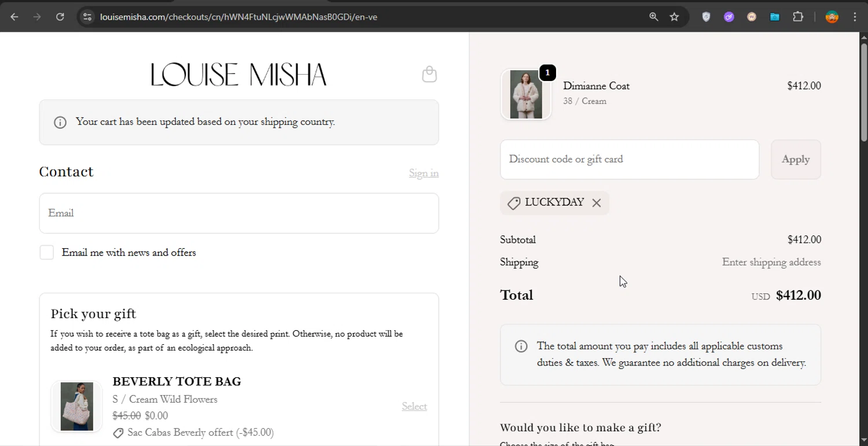Reload the checkout page
This screenshot has height=446, width=868.
point(60,17)
